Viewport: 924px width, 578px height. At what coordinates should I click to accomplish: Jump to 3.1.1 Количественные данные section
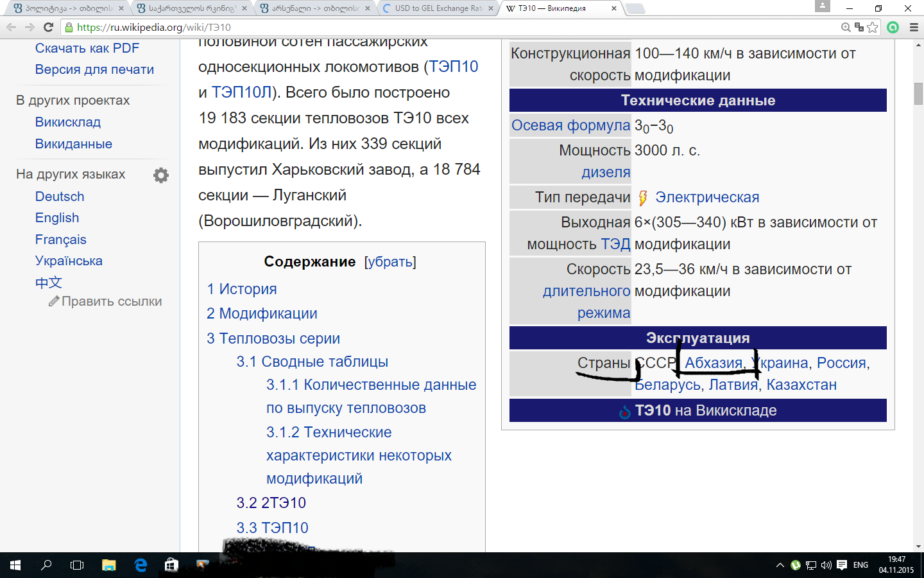372,396
